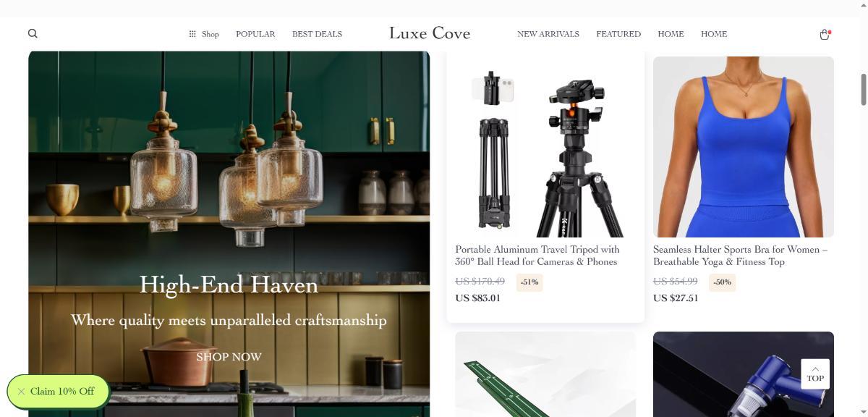The height and width of the screenshot is (417, 868).
Task: Jump back using the TOP arrow button
Action: point(815,374)
